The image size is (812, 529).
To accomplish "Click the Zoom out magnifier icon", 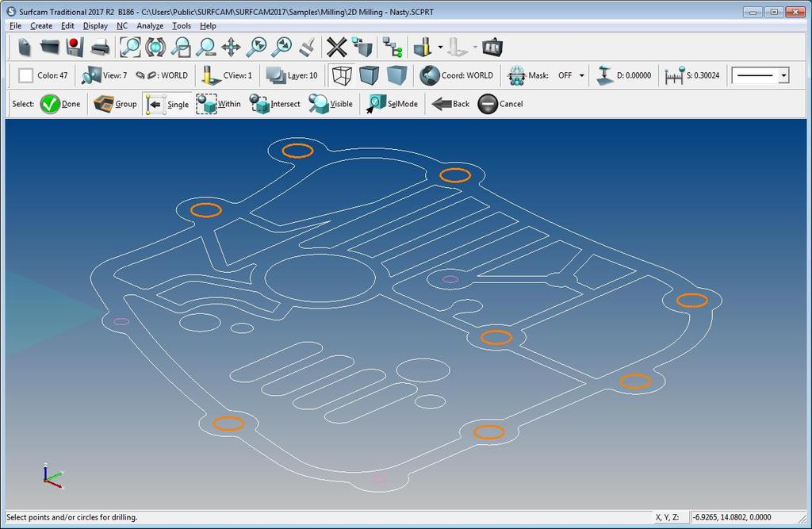I will pyautogui.click(x=205, y=47).
